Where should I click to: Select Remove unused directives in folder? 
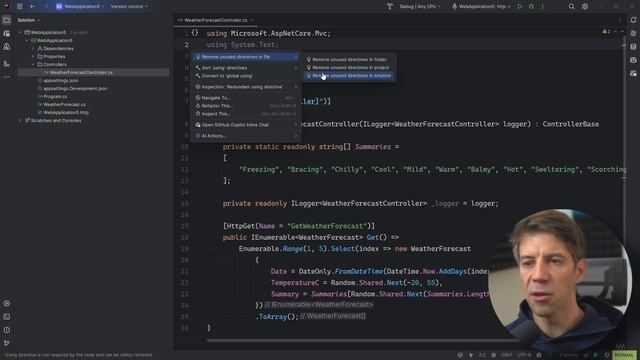click(349, 60)
